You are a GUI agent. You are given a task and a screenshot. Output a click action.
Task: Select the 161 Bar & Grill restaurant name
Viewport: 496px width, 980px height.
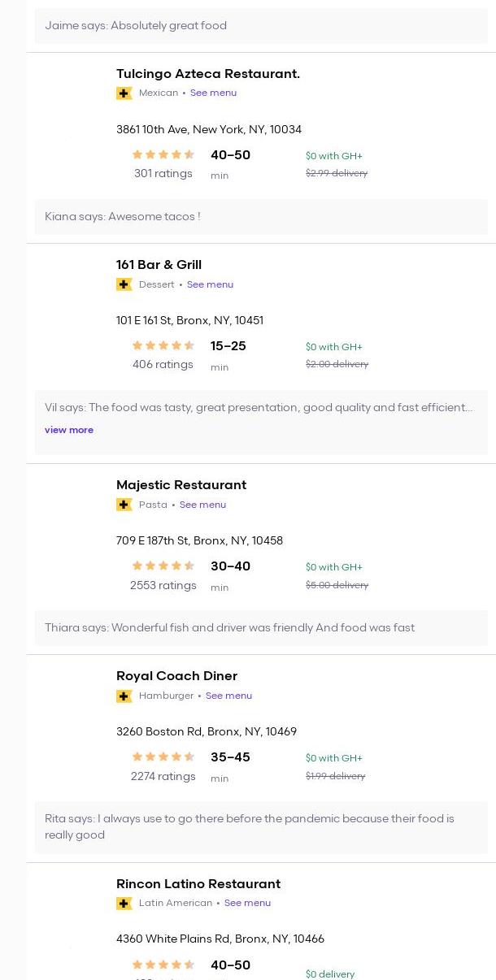pyautogui.click(x=159, y=265)
